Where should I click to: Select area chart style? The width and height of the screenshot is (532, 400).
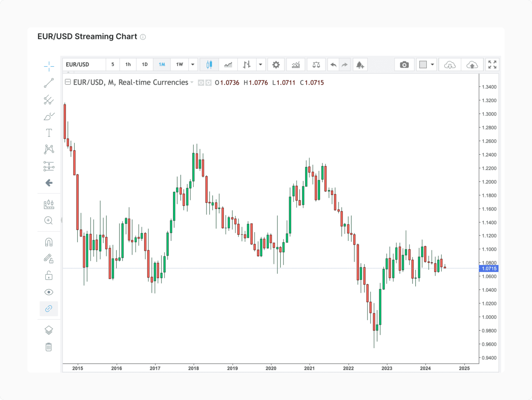tap(228, 64)
